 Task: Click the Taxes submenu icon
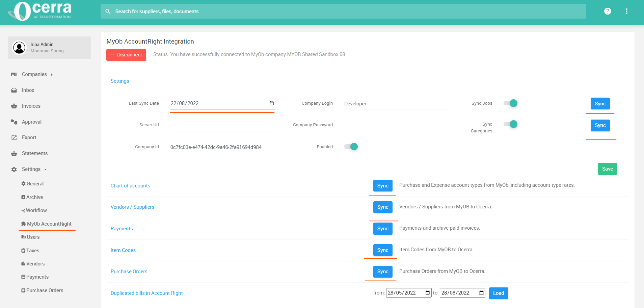[23, 251]
